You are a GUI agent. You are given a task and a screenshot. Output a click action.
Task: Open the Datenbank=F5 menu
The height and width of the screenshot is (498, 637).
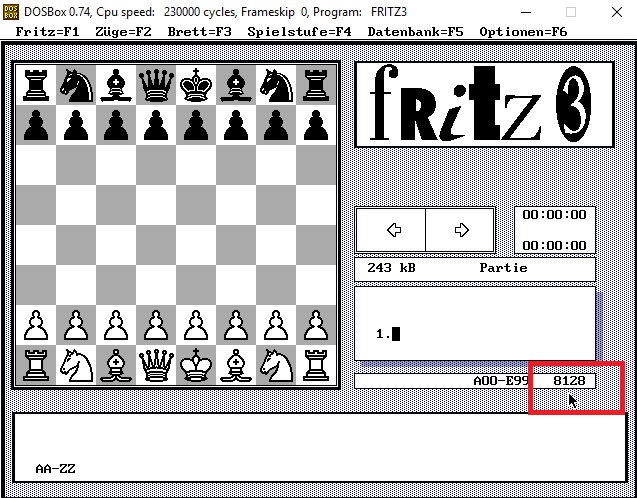tap(415, 32)
